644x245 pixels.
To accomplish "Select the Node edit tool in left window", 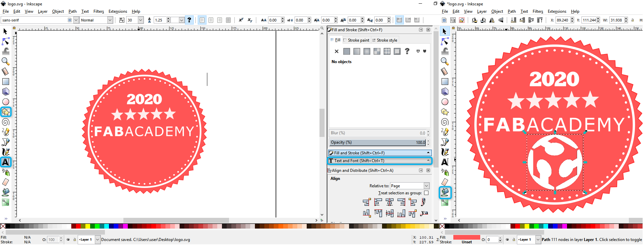I will pos(6,41).
